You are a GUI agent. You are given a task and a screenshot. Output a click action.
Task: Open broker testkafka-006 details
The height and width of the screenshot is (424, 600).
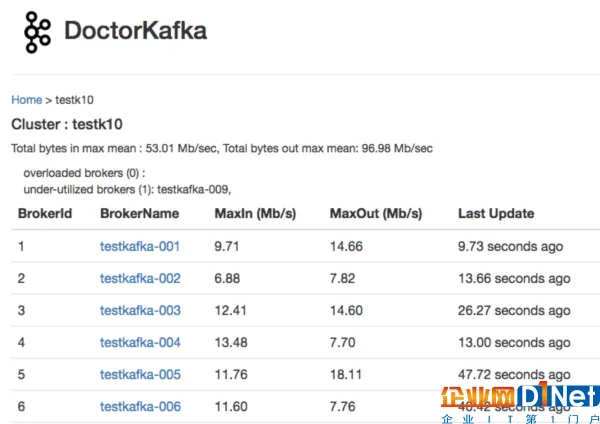coord(140,406)
